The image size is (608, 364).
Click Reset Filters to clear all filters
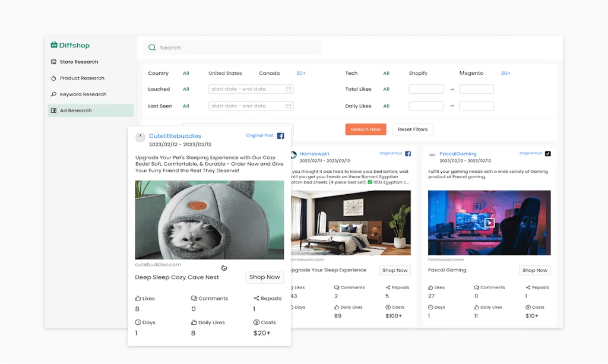412,129
